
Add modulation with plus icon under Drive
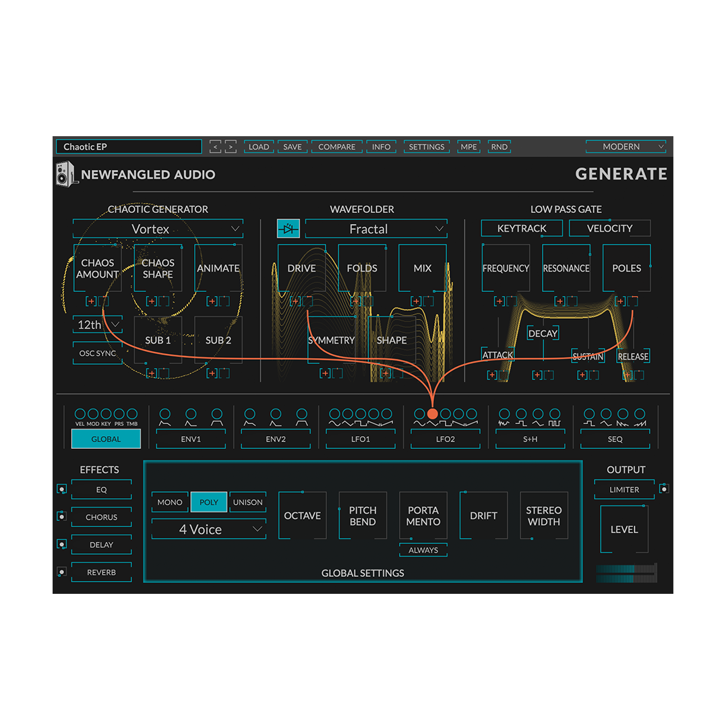pyautogui.click(x=295, y=301)
